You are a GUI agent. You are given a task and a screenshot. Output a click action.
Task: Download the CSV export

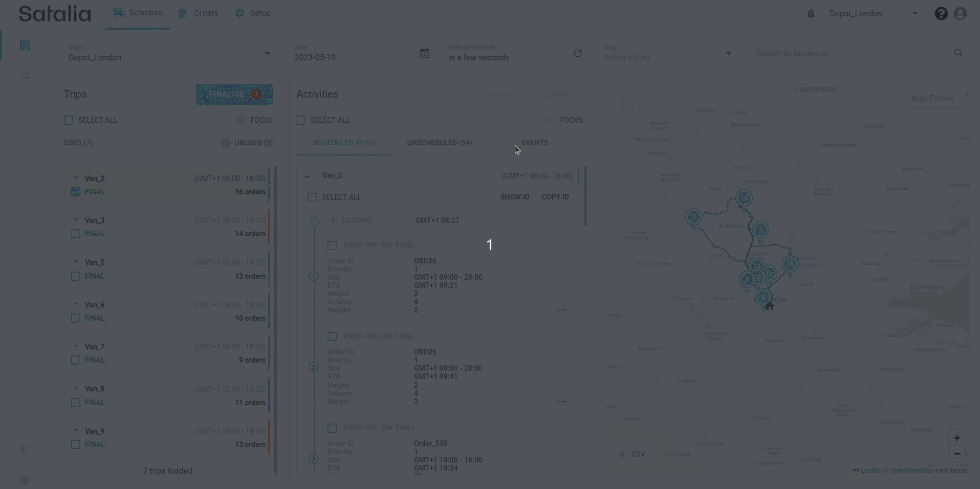(x=632, y=454)
